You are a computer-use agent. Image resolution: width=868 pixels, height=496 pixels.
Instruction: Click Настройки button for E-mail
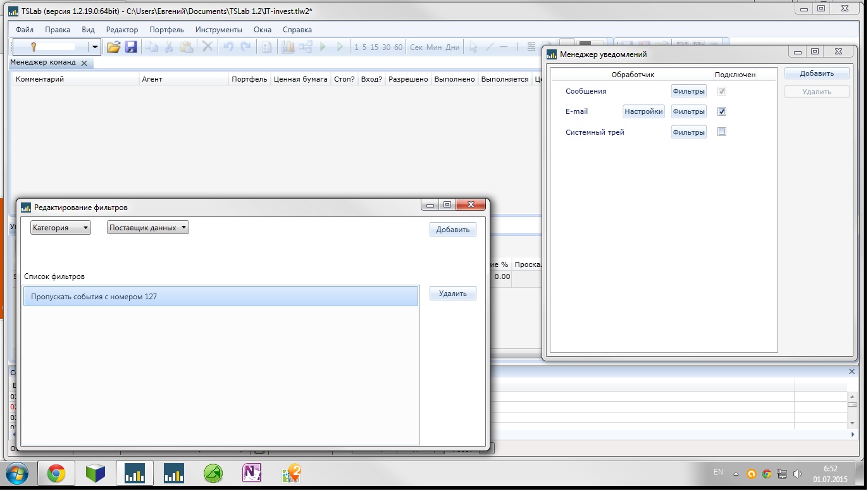pyautogui.click(x=643, y=111)
